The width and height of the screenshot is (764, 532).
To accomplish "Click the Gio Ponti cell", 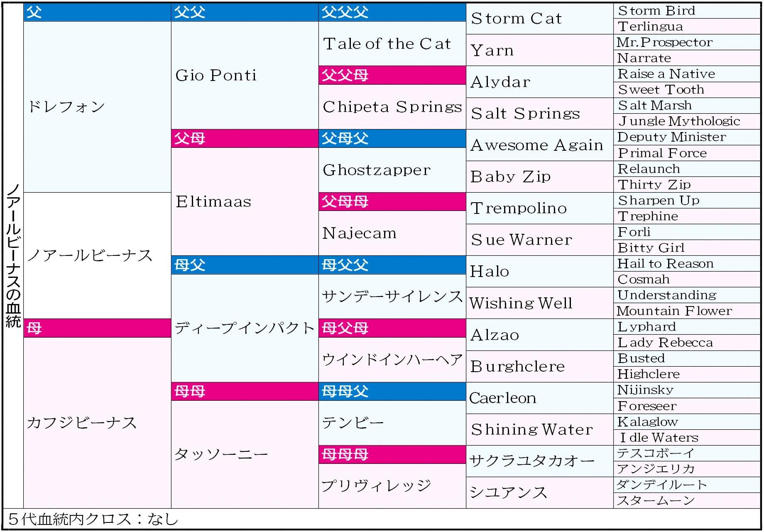I will pos(216,75).
